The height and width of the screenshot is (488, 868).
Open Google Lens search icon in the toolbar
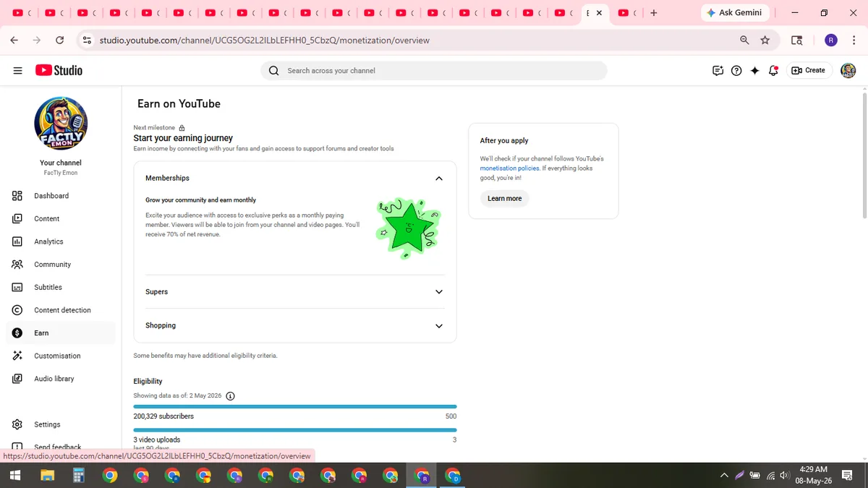pos(796,40)
